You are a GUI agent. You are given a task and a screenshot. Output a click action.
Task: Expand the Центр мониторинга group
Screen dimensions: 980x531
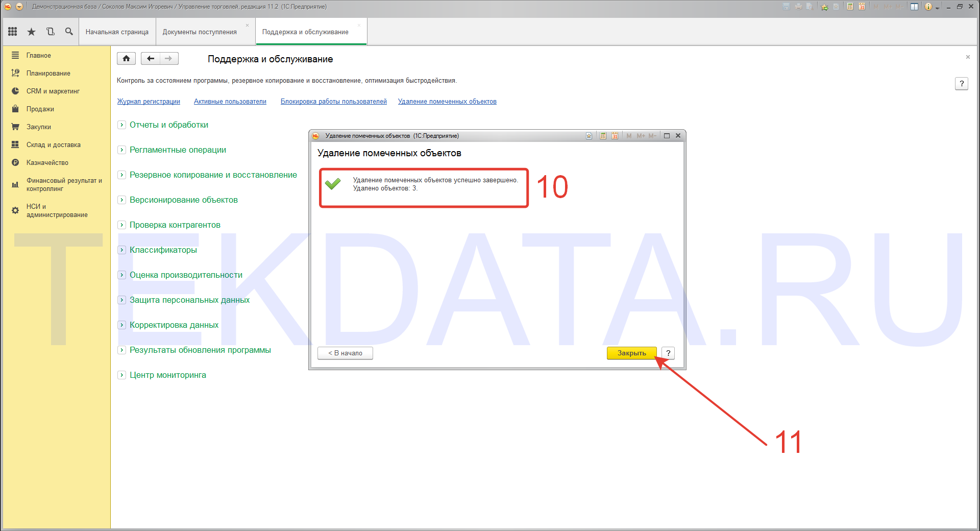tap(121, 375)
